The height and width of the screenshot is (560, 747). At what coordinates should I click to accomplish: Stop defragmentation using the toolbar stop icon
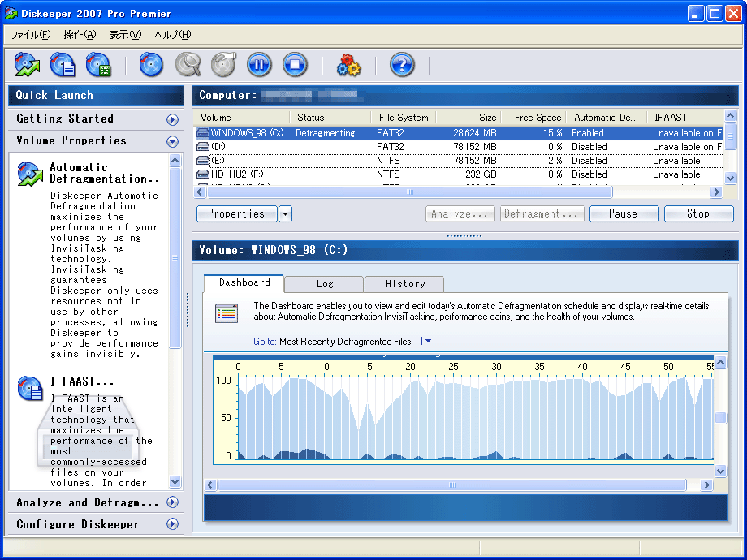(x=295, y=64)
